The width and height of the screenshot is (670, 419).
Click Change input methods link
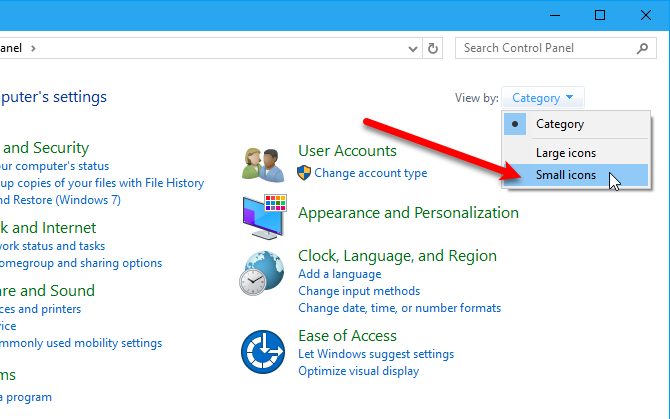coord(359,291)
